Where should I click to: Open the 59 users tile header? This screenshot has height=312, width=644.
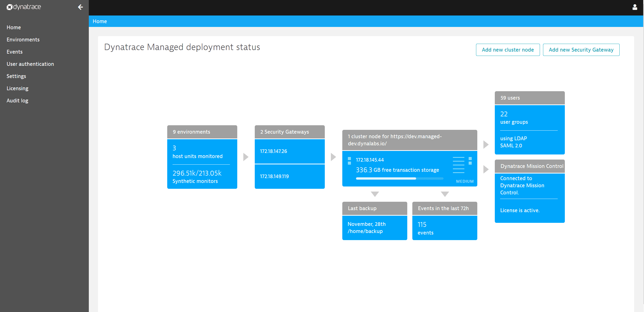[x=530, y=98]
